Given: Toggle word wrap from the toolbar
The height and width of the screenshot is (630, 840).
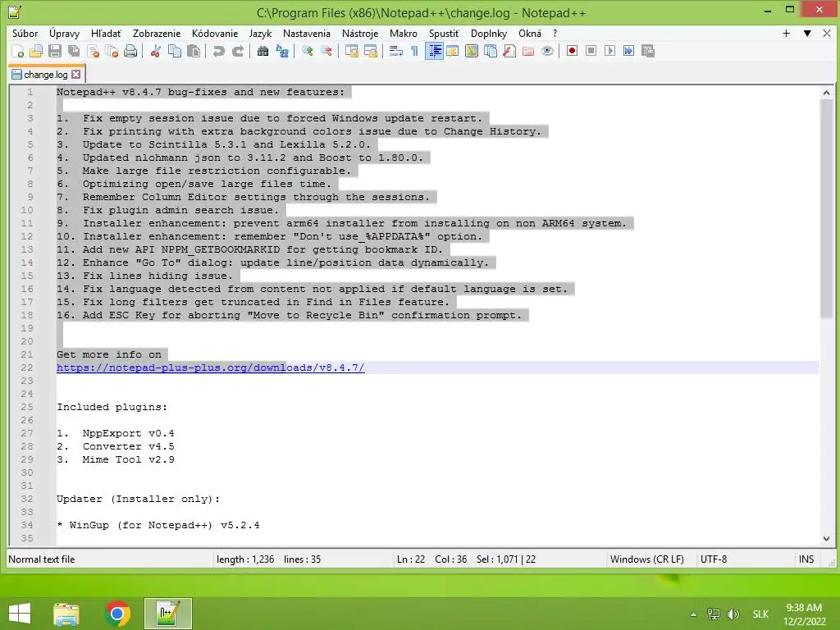Looking at the screenshot, I should pyautogui.click(x=396, y=51).
